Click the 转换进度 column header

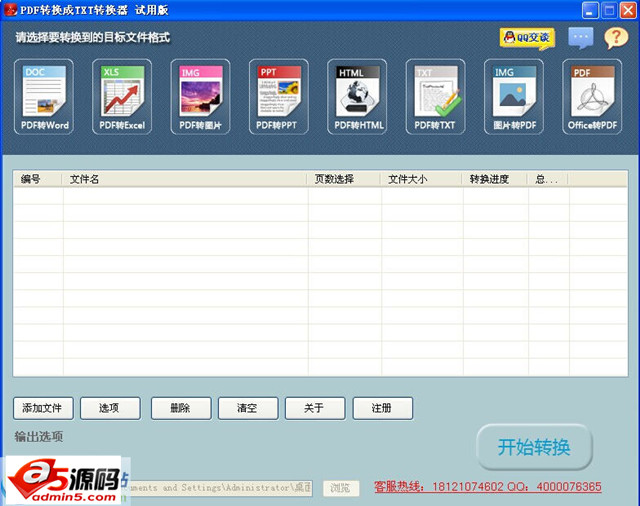pyautogui.click(x=494, y=179)
